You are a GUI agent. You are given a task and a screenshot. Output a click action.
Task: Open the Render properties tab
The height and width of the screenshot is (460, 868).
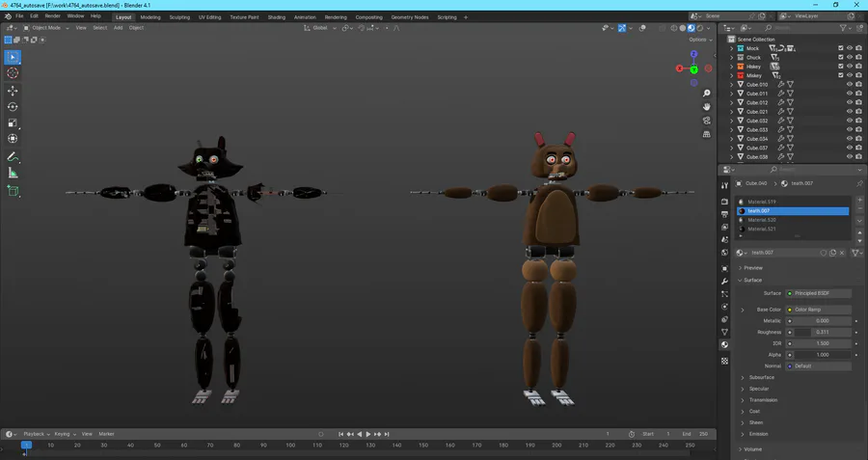pos(724,202)
